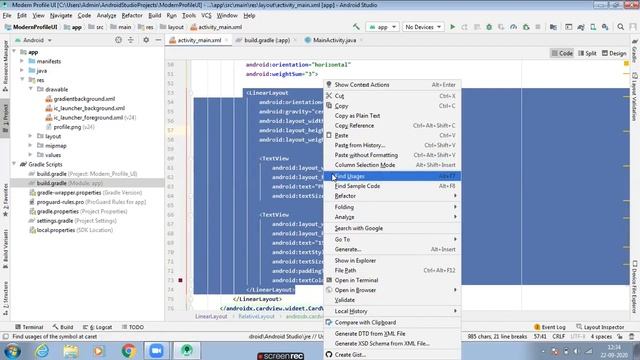Open the Build menu in menu bar
This screenshot has height=360, width=640.
(154, 16)
